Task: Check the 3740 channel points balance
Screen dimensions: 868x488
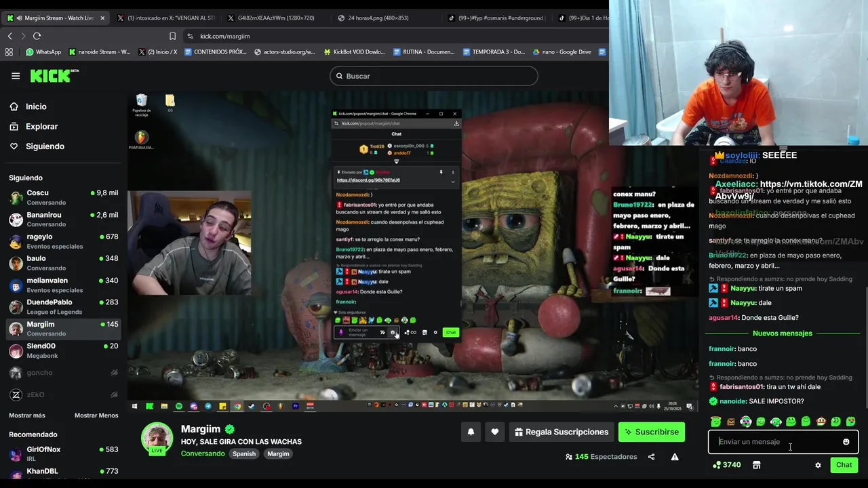Action: 727,465
